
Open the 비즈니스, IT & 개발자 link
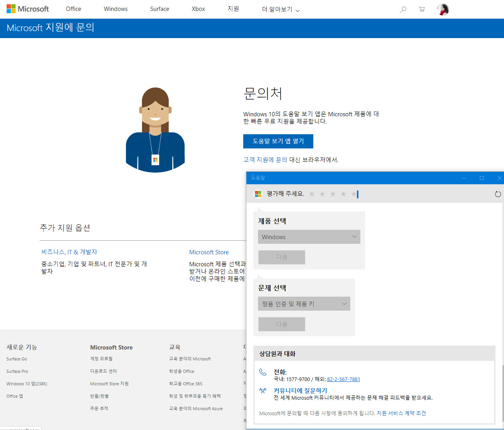69,252
